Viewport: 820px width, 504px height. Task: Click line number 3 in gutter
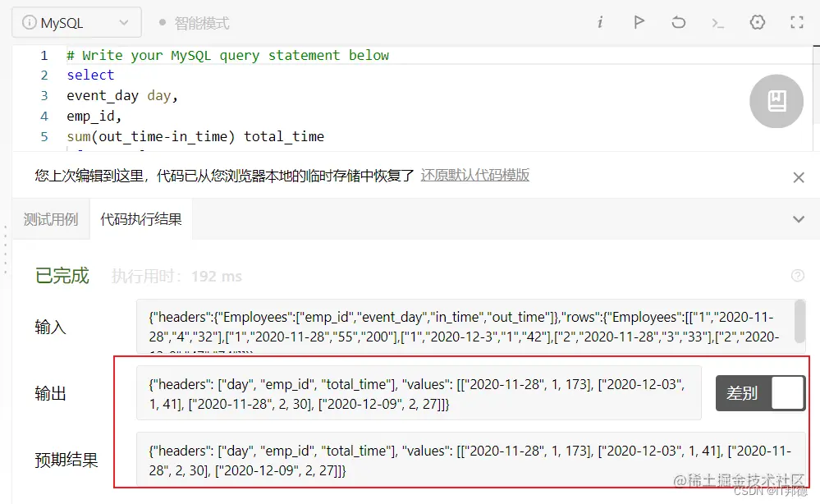click(44, 96)
